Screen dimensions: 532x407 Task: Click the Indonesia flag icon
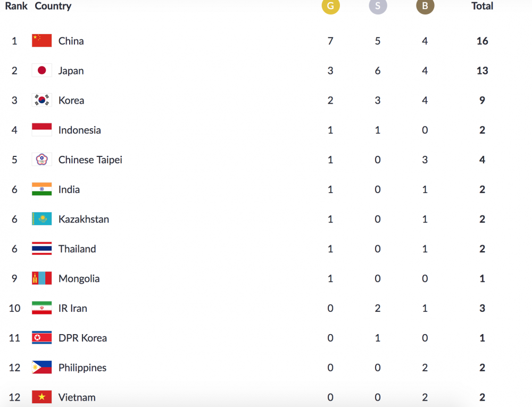pos(41,130)
